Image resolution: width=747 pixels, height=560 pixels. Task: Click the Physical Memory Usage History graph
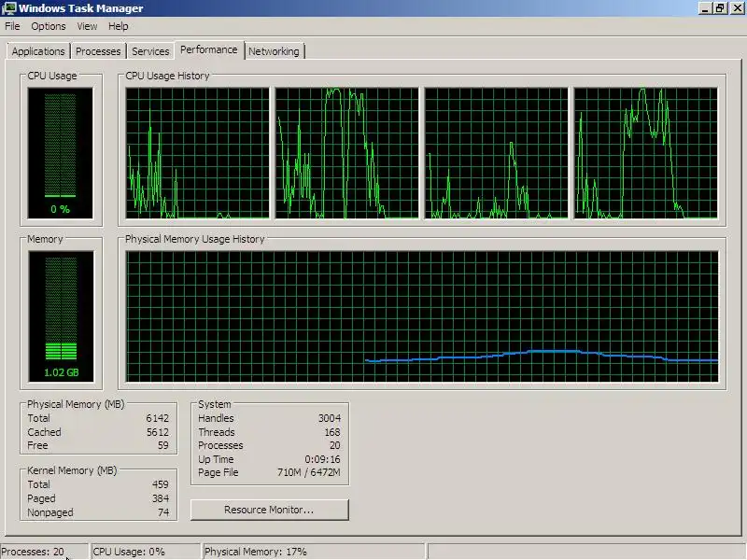[x=422, y=316]
